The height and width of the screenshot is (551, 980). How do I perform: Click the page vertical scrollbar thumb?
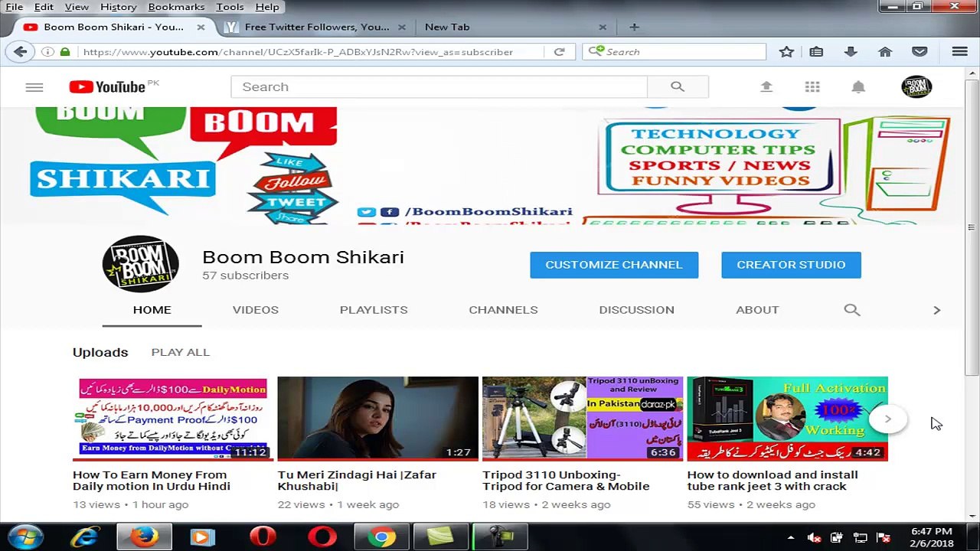pos(972,227)
